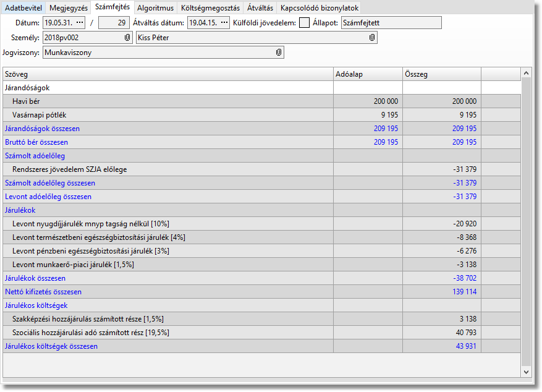Click the Szöveg column header
Image resolution: width=542 pixels, height=392 pixels.
[167, 74]
